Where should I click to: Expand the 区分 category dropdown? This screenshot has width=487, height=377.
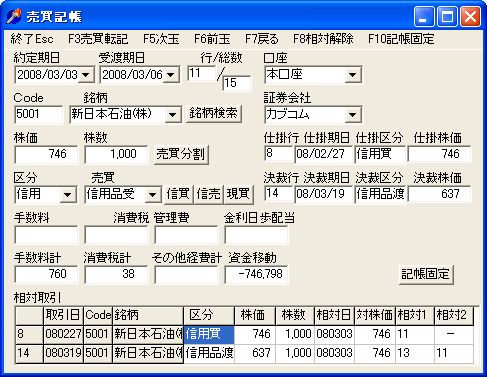(68, 194)
